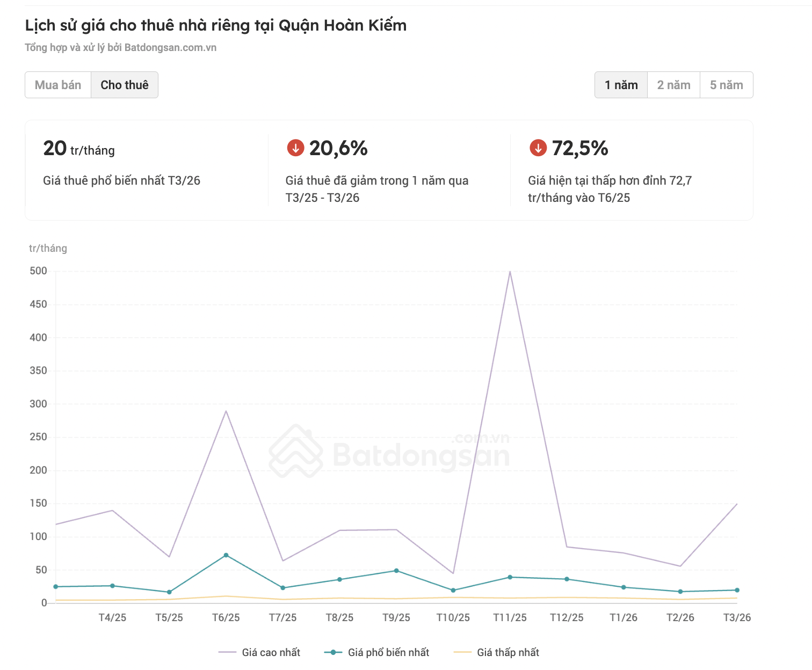Switch the chart to 2 năm

[x=673, y=85]
